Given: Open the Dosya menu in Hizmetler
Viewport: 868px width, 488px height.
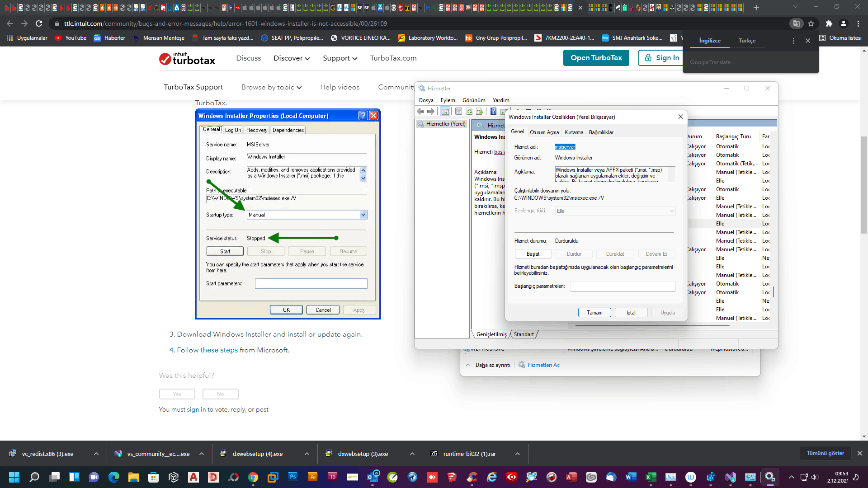Looking at the screenshot, I should [x=426, y=100].
